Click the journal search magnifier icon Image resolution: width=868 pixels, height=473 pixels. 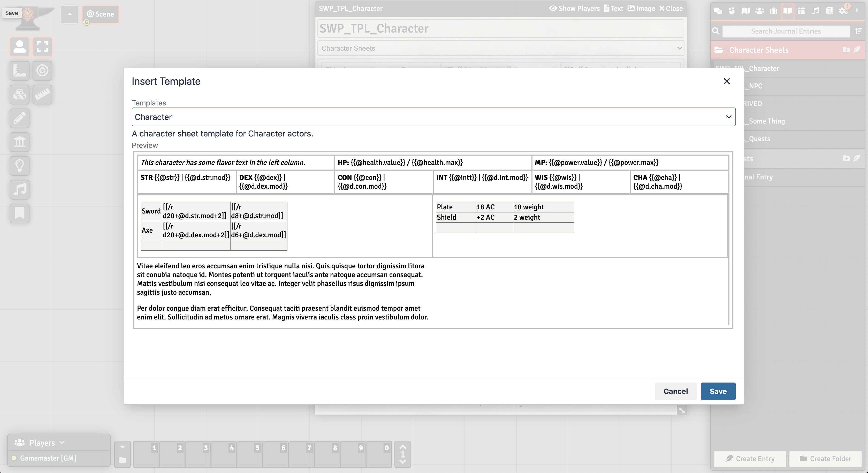pos(716,31)
